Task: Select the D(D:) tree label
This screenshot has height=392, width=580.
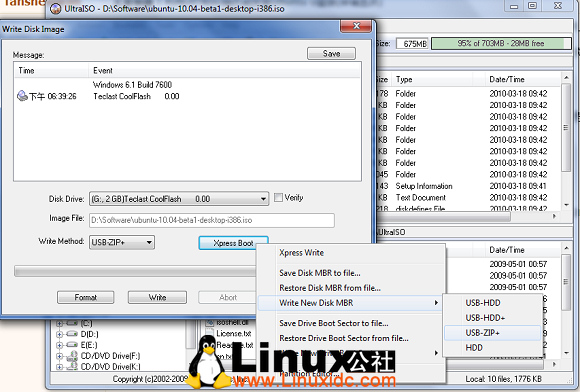Action: coord(90,334)
